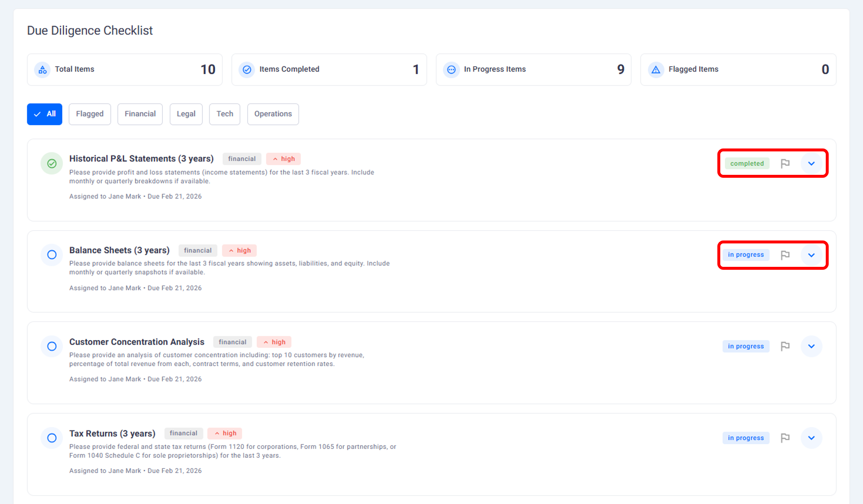Image resolution: width=863 pixels, height=504 pixels.
Task: Expand the Customer Concentration Analysis chevron
Action: coord(811,346)
